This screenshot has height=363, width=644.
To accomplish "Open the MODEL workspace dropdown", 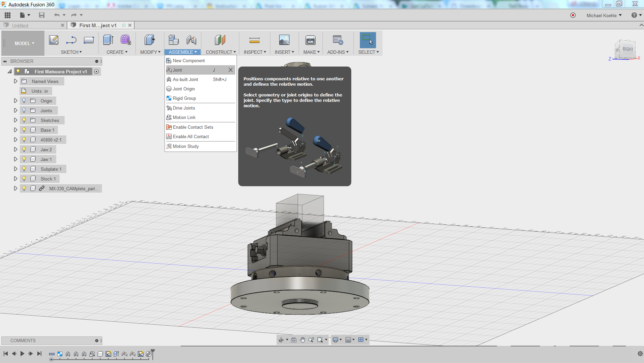I will (x=24, y=43).
